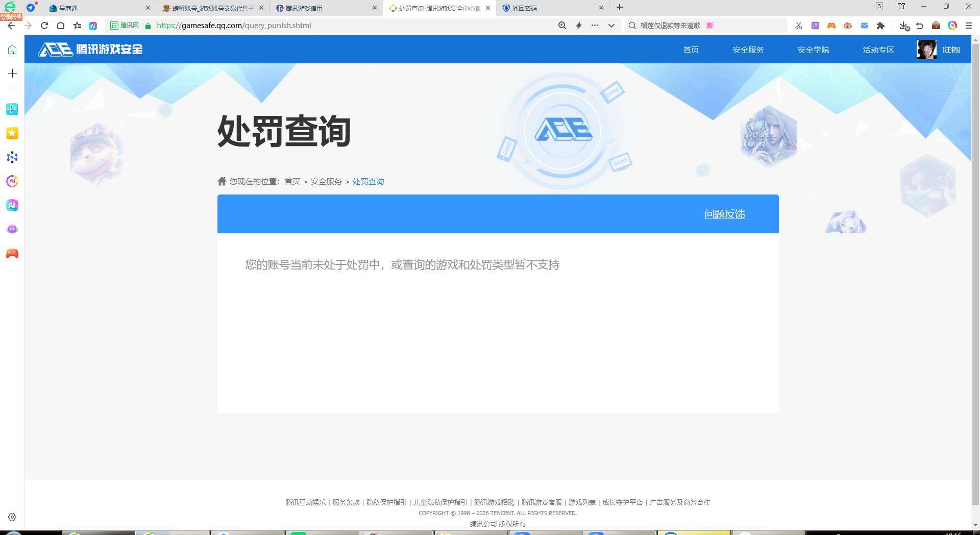Click 安全服务 in the breadcrumb
Viewport: 980px width, 535px height.
pos(326,181)
